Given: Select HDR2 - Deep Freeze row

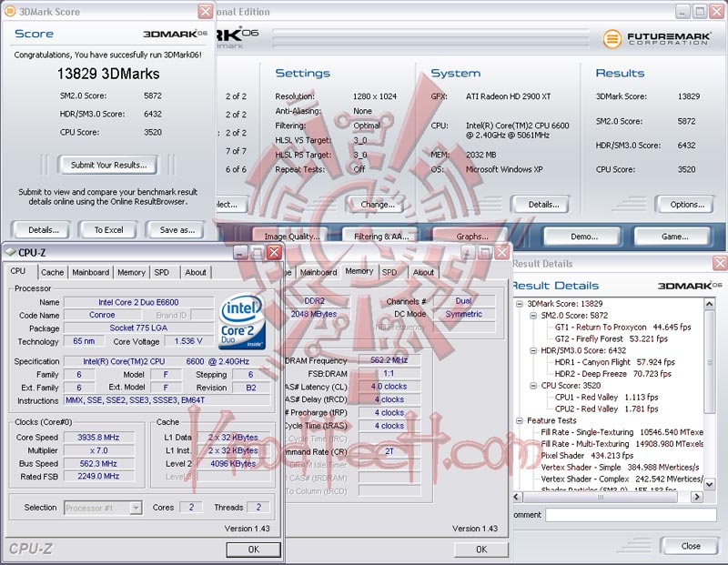Looking at the screenshot, I should (x=612, y=374).
